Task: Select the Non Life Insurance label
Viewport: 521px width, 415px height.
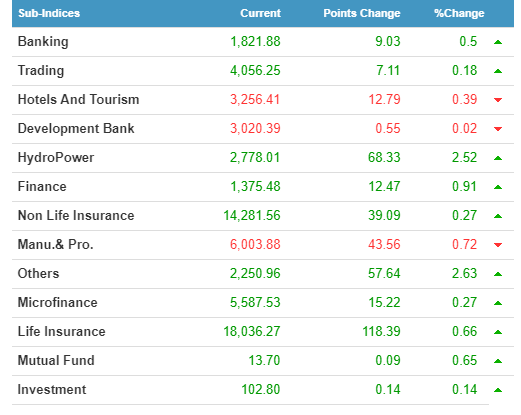Action: (76, 215)
